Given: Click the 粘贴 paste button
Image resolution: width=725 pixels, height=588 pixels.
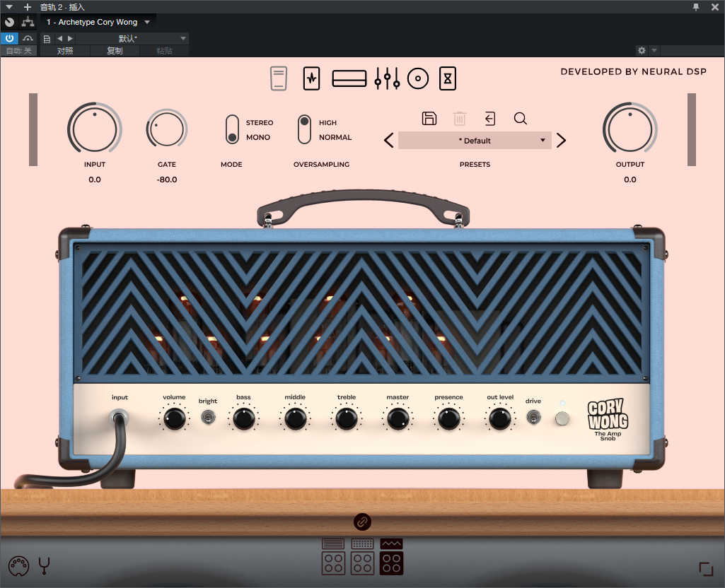Looking at the screenshot, I should pyautogui.click(x=165, y=51).
